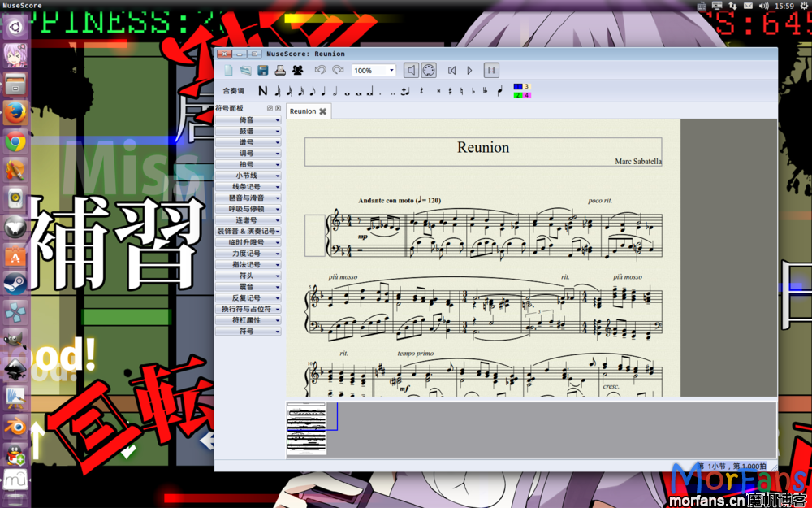Screen dimensions: 812x508
Task: Toggle the single augmentation dot
Action: pos(381,93)
